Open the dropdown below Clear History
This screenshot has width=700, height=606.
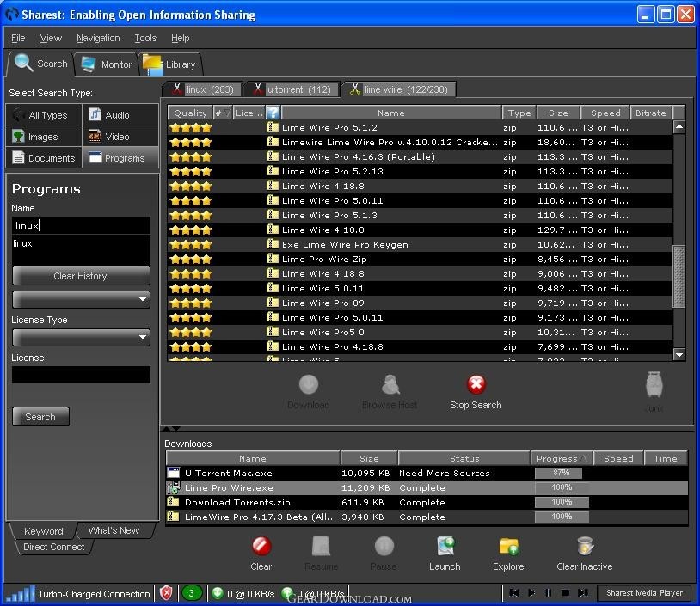(81, 299)
